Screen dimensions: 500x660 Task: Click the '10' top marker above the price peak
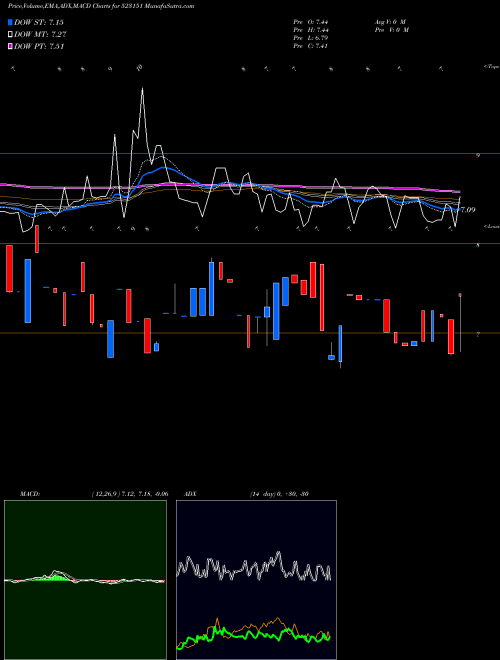click(140, 67)
